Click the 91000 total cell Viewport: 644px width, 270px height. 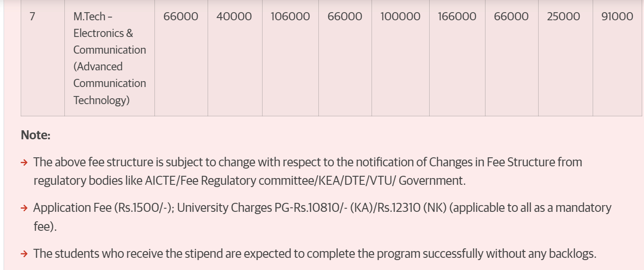click(617, 17)
